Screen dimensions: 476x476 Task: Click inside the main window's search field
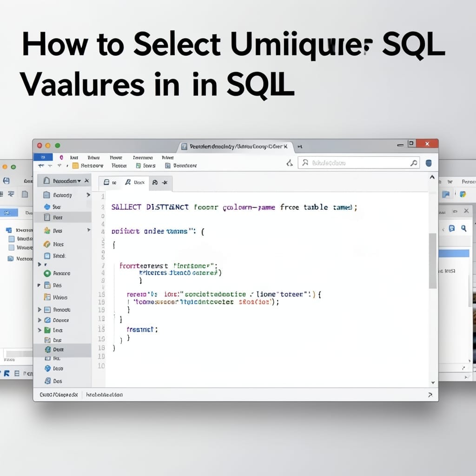[x=359, y=163]
